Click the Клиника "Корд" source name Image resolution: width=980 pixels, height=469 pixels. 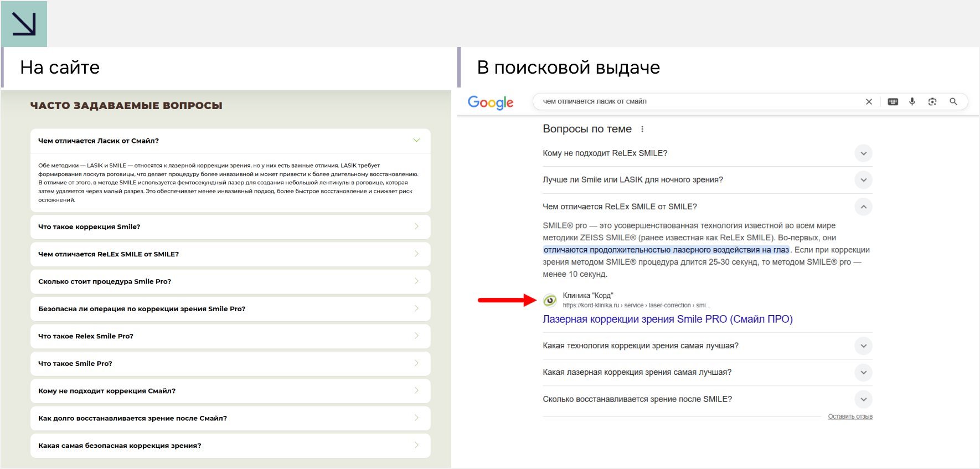pos(588,296)
